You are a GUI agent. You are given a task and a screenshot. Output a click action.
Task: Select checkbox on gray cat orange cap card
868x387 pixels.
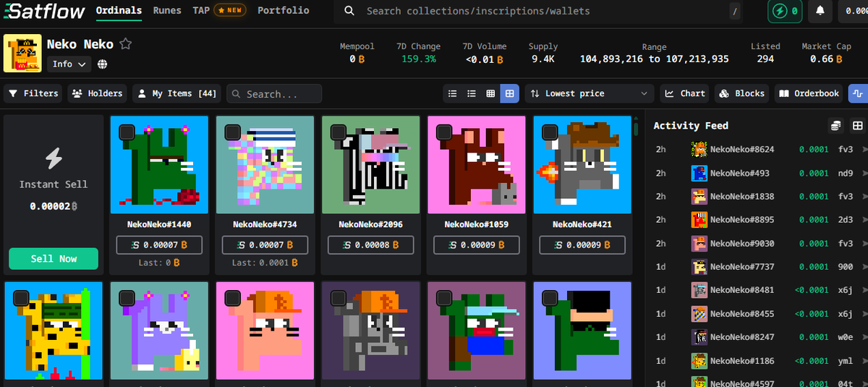pos(338,298)
